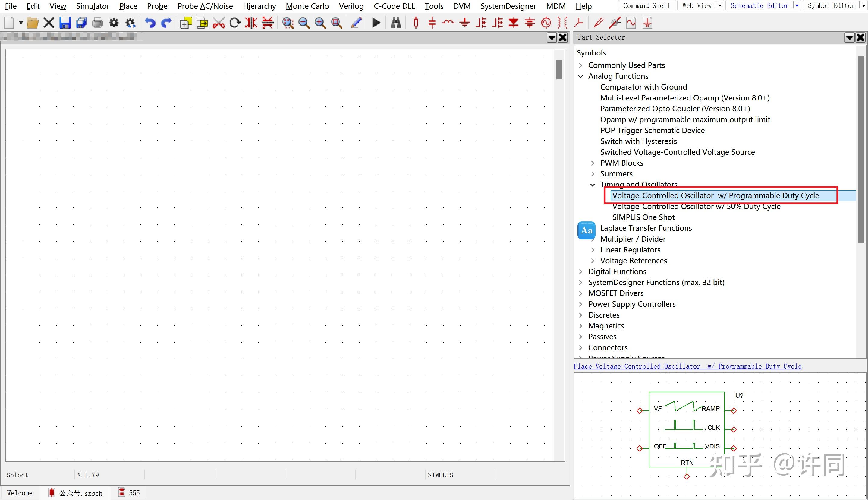Click the zoom out magnifier

[304, 23]
